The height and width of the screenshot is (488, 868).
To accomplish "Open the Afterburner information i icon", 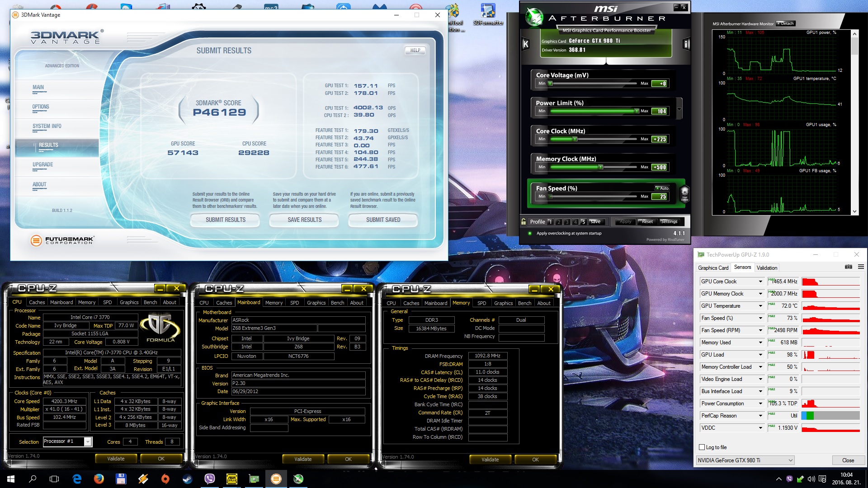I will (686, 44).
